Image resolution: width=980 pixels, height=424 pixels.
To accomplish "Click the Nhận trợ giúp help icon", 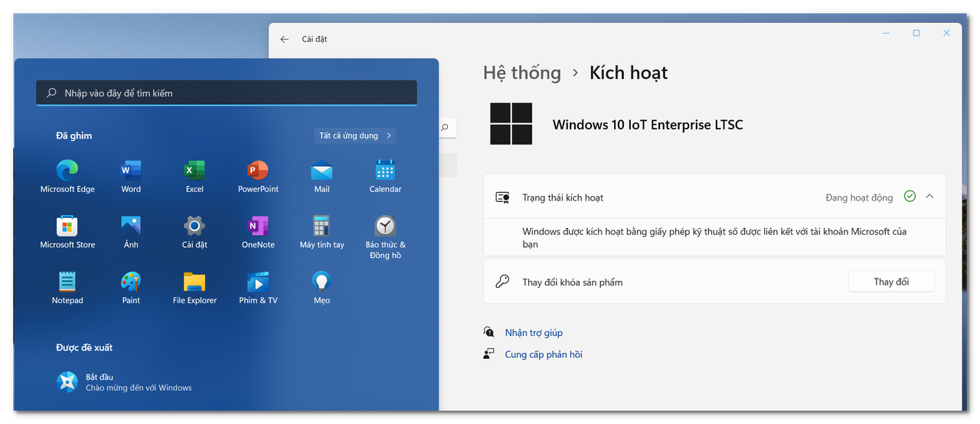I will (488, 332).
